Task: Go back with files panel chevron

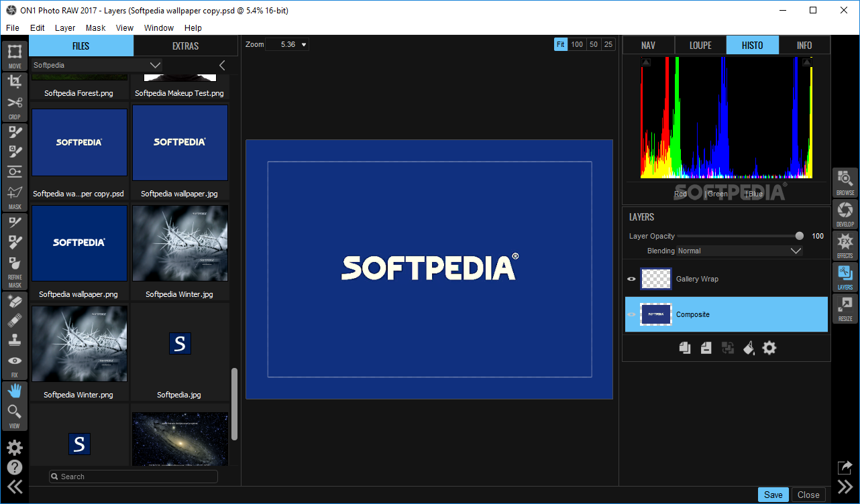Action: 222,65
